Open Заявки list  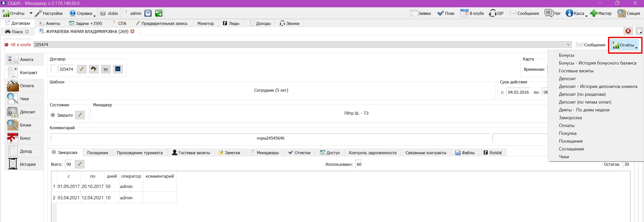(420, 13)
